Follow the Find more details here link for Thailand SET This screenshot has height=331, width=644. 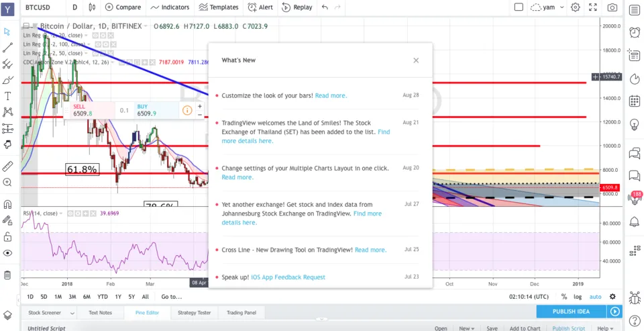pyautogui.click(x=306, y=136)
